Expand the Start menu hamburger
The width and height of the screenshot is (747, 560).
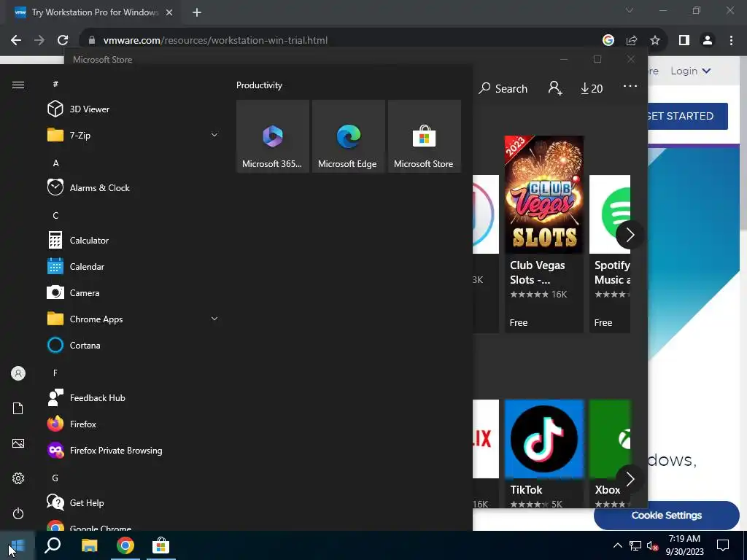[18, 85]
